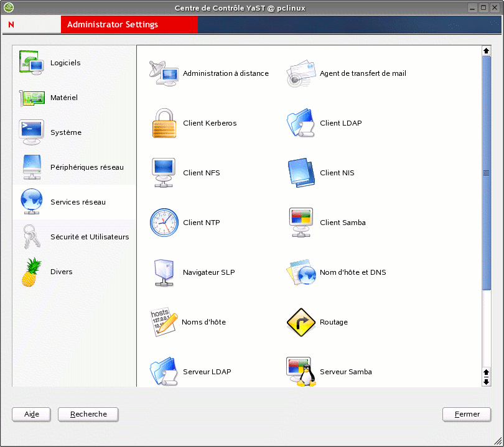The image size is (504, 447).
Task: Click the YaST window menu icon in the title bar
Action: coord(9,7)
